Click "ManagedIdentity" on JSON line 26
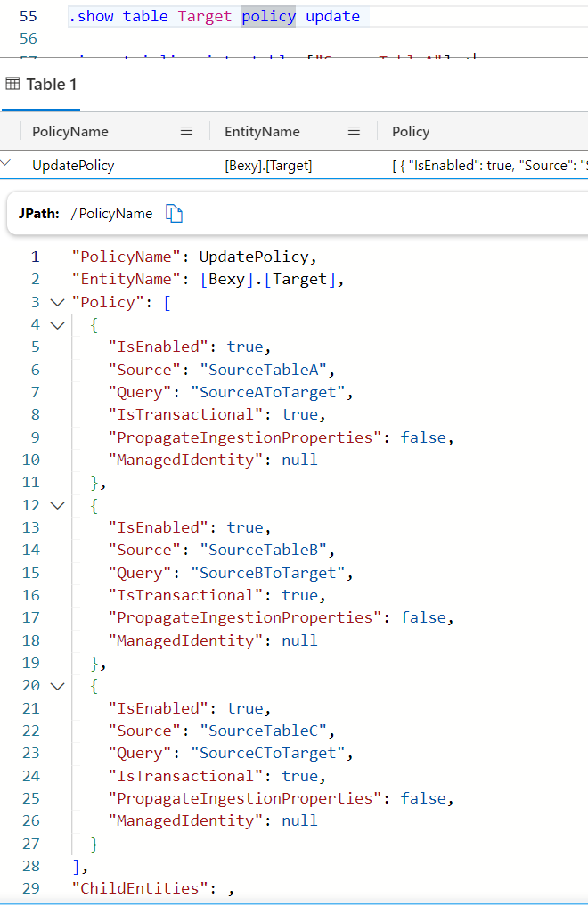This screenshot has height=906, width=588. coord(185,821)
